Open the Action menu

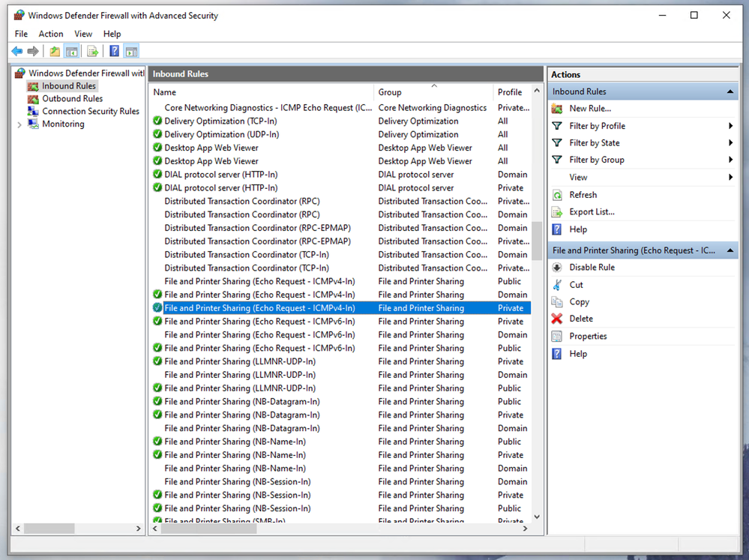(51, 34)
